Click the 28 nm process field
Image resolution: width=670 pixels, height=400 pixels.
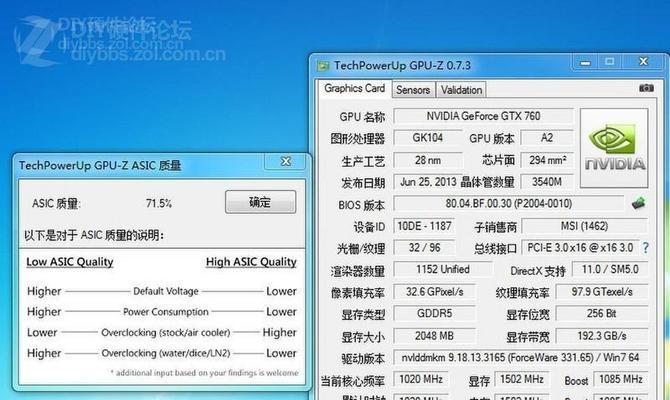[x=428, y=160]
